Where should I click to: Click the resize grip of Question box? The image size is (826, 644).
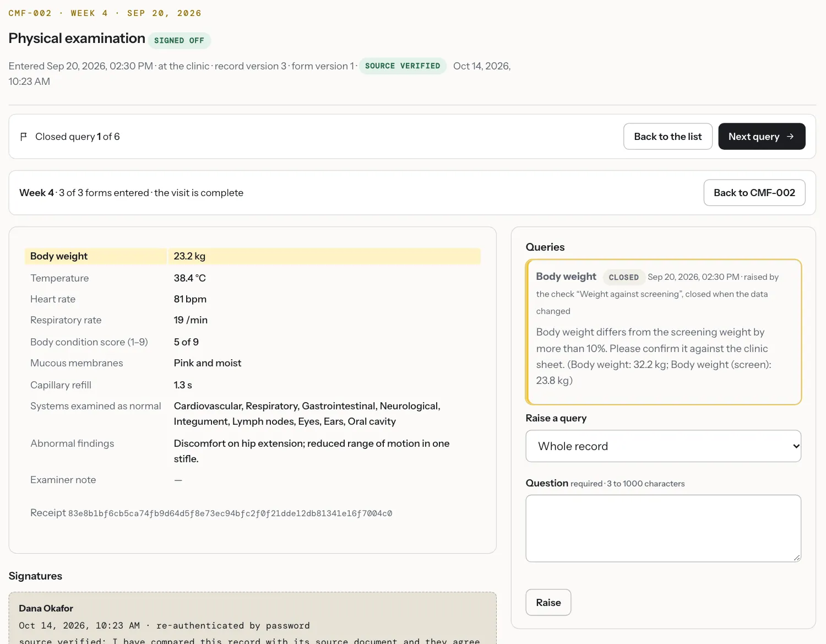click(x=796, y=558)
